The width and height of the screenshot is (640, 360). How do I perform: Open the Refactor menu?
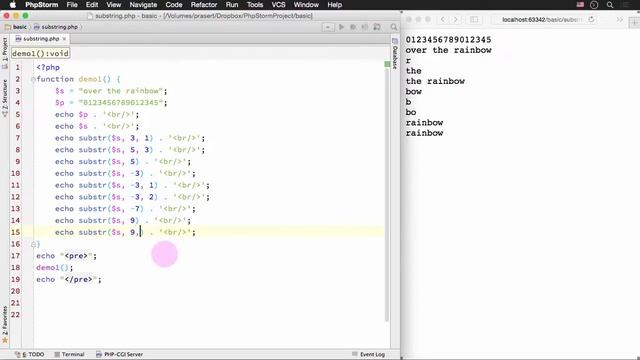click(x=204, y=5)
